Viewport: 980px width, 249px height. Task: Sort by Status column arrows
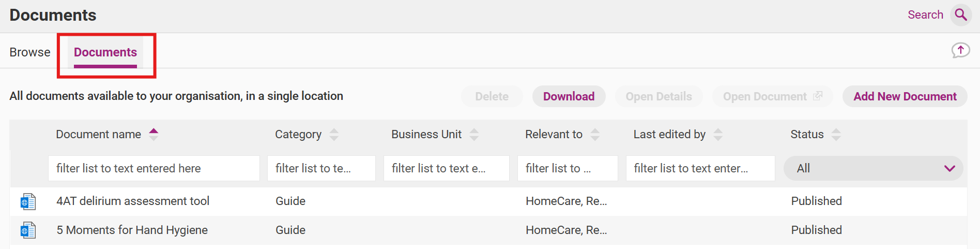[x=836, y=135]
